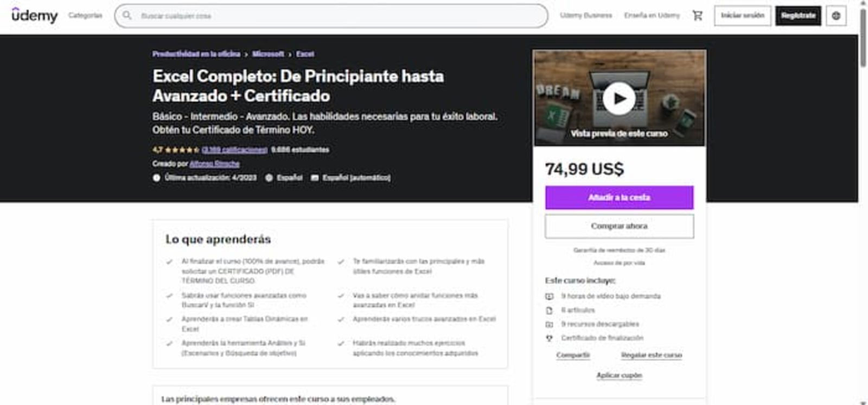Open the Categorías menu
This screenshot has height=405, width=868.
point(85,15)
